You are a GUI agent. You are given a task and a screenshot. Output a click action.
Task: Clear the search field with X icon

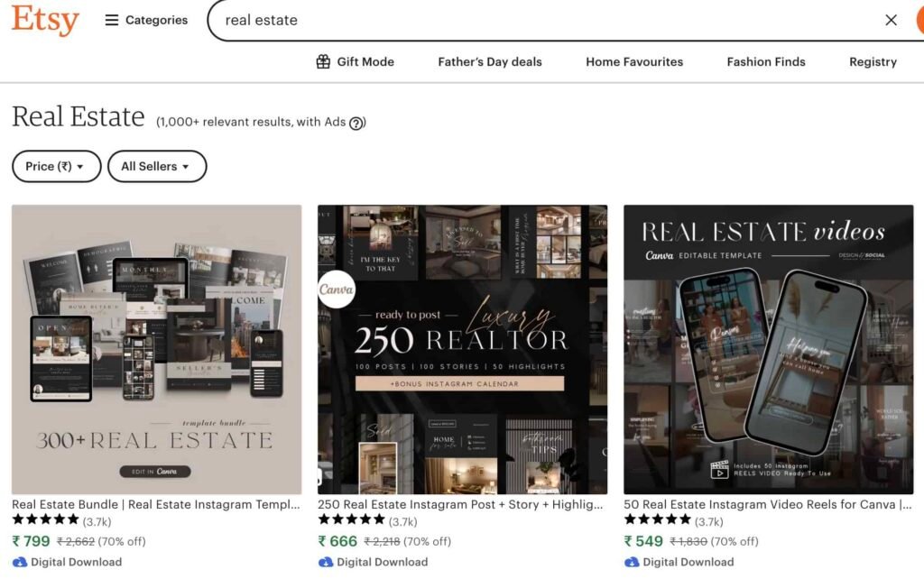click(x=891, y=20)
